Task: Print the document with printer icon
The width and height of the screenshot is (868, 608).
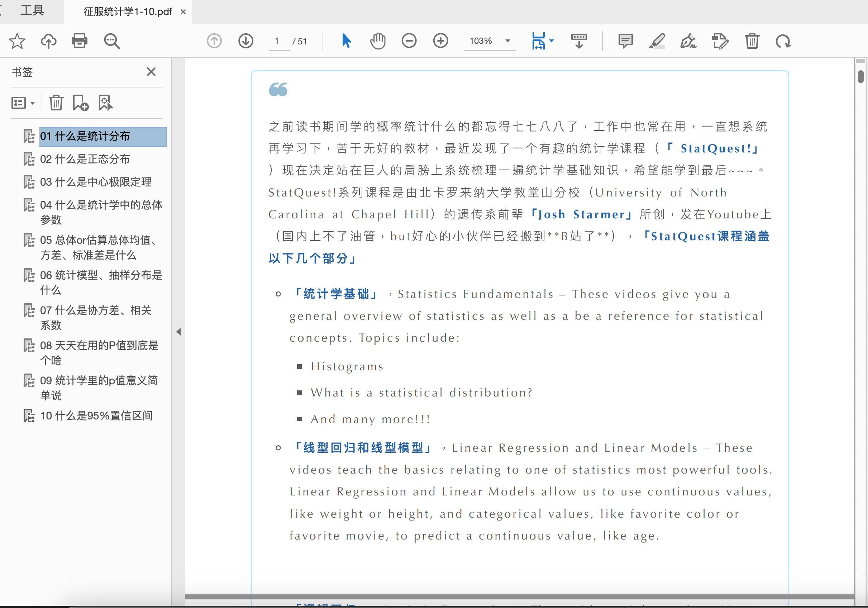Action: tap(80, 41)
